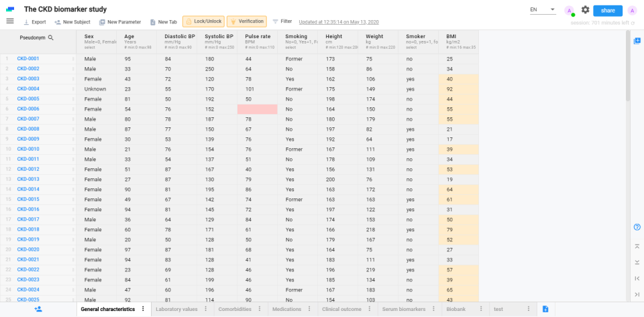Image resolution: width=644 pixels, height=317 pixels.
Task: Click the add new tab icon after test
Action: [x=545, y=309]
